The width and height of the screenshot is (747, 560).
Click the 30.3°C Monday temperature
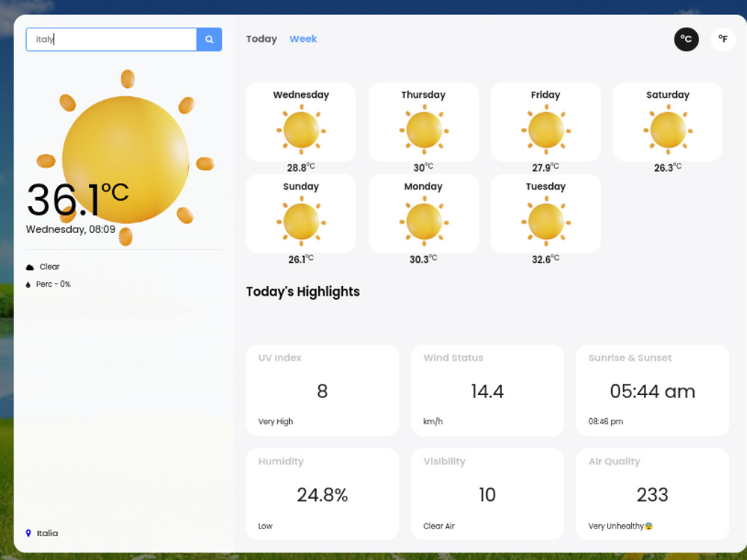tap(424, 259)
